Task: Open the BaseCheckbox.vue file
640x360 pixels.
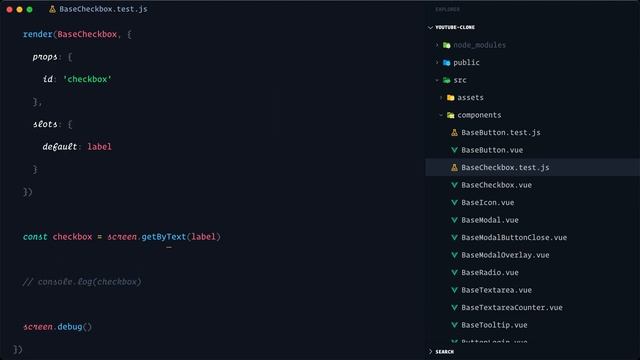Action: [x=496, y=185]
